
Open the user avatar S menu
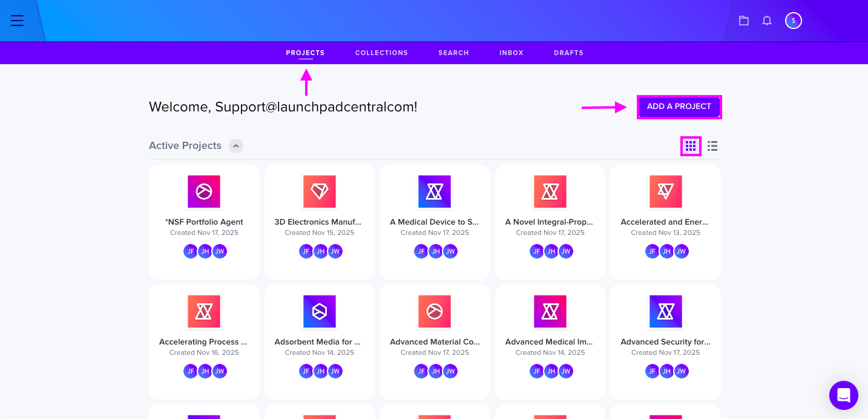[794, 21]
